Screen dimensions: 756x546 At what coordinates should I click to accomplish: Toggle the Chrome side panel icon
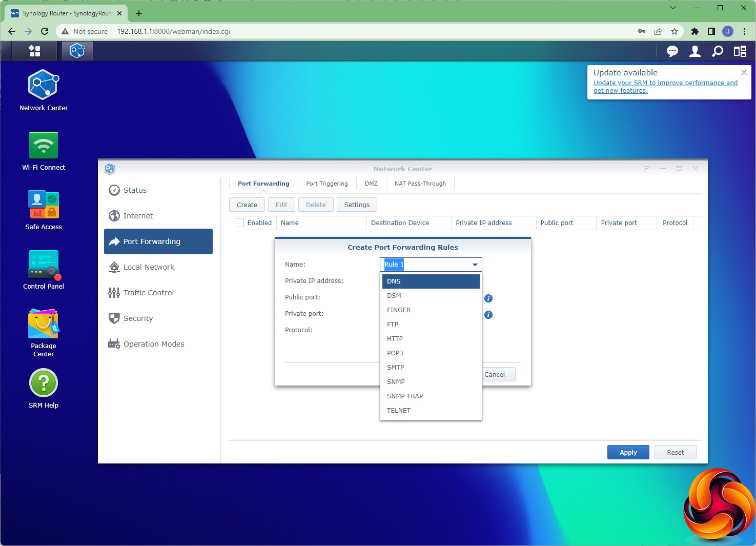pos(711,31)
